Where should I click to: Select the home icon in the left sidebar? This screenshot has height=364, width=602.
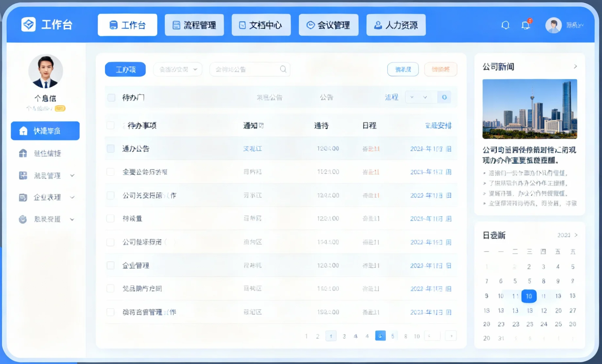[23, 131]
